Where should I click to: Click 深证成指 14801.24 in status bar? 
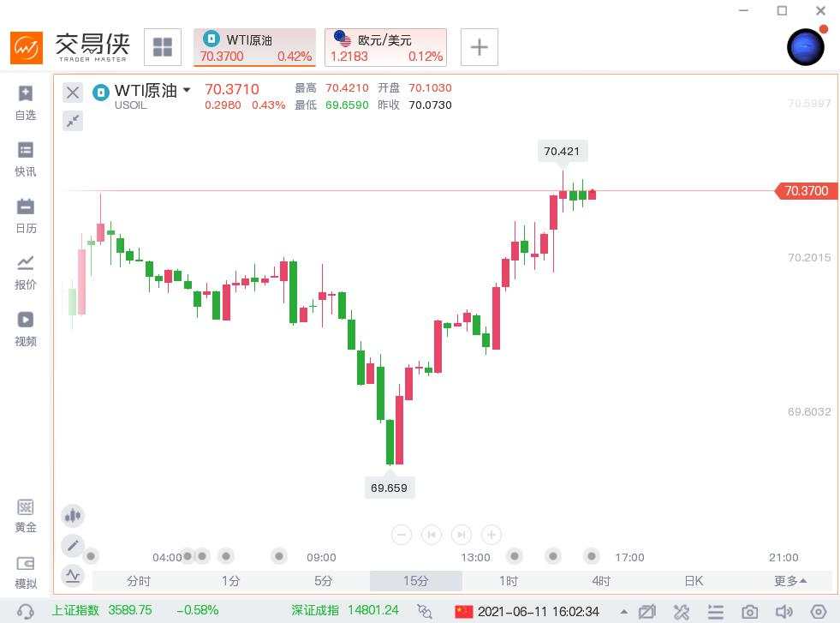pyautogui.click(x=345, y=610)
